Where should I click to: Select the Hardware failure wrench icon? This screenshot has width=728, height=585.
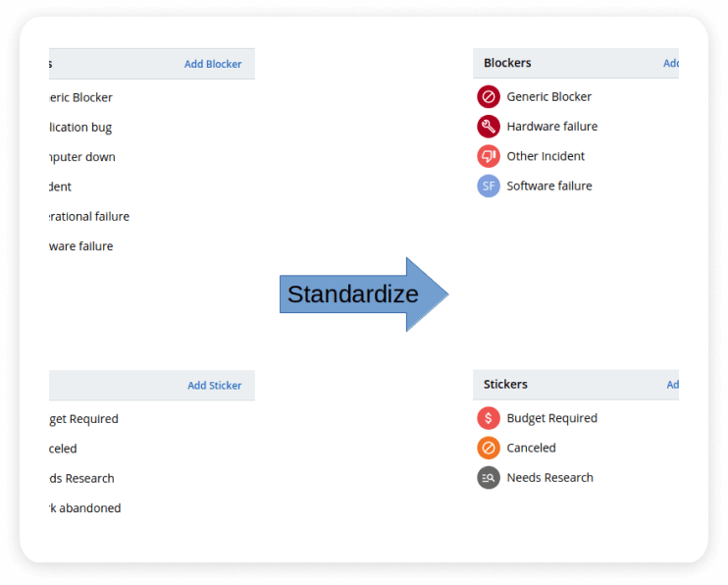tap(488, 127)
